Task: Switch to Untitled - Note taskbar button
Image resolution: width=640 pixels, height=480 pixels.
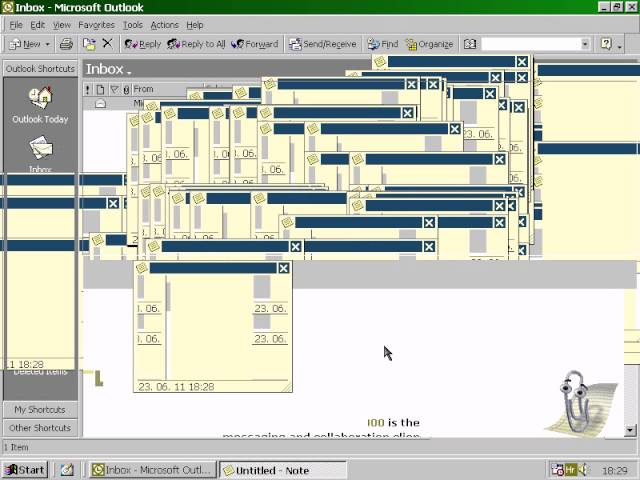Action: point(282,470)
